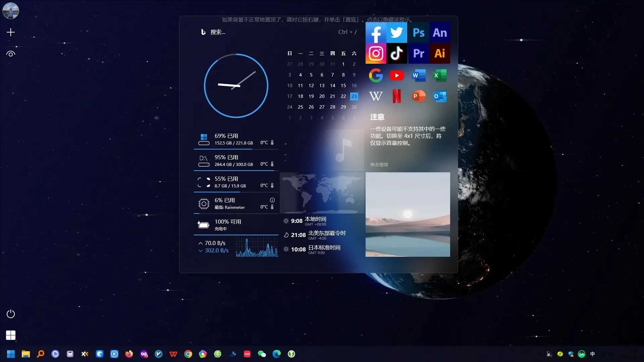Open Twitter app

(x=397, y=32)
